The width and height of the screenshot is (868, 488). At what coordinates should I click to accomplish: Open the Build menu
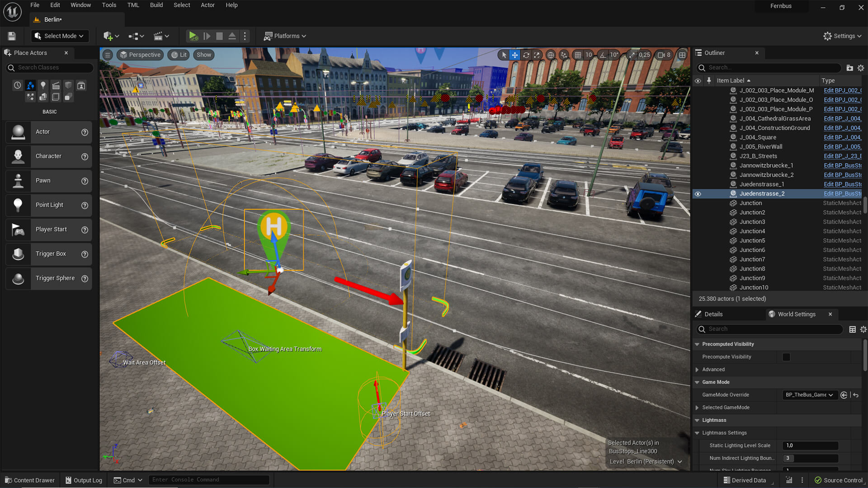click(156, 5)
